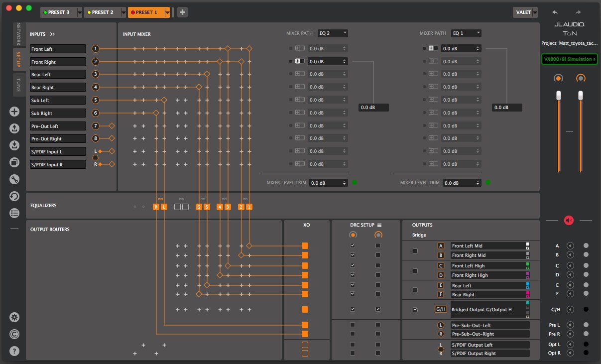Viewport: 601px width, 364px height.
Task: Expand the Inputs panel with the double chevron
Action: [52, 34]
